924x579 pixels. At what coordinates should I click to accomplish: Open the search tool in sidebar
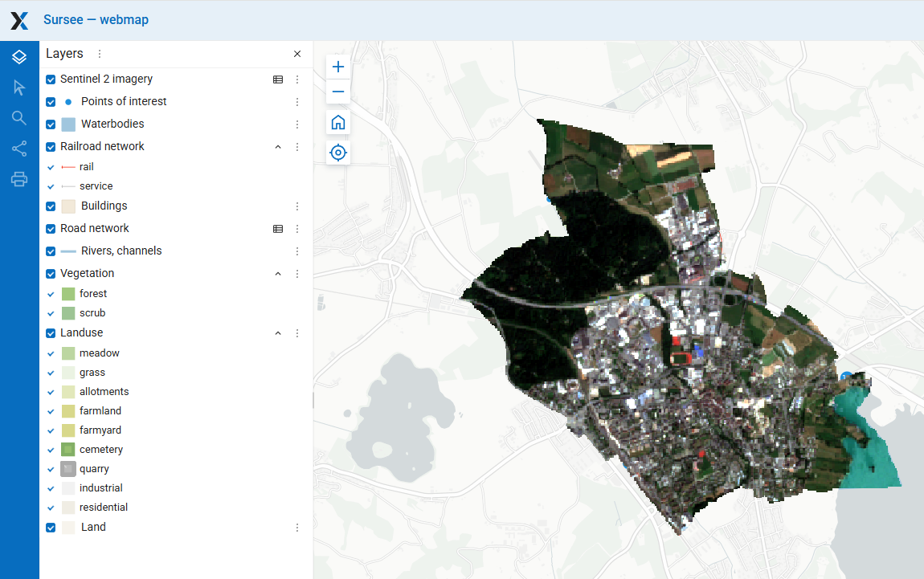pyautogui.click(x=19, y=118)
